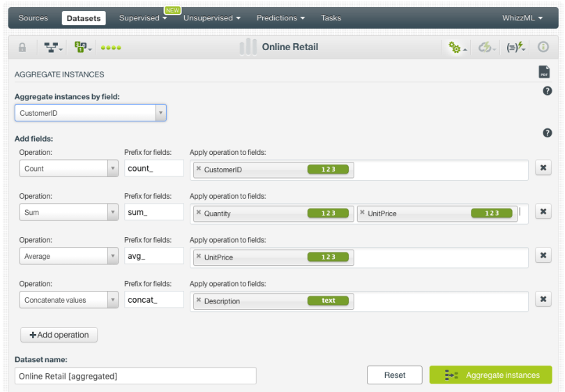Click the Dataset name input field
Image resolution: width=565 pixels, height=392 pixels.
click(135, 376)
